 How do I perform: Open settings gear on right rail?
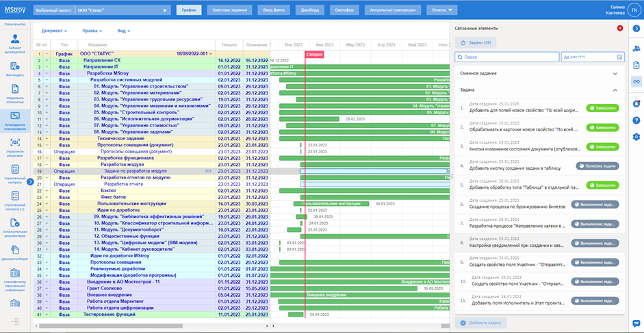pos(636,137)
